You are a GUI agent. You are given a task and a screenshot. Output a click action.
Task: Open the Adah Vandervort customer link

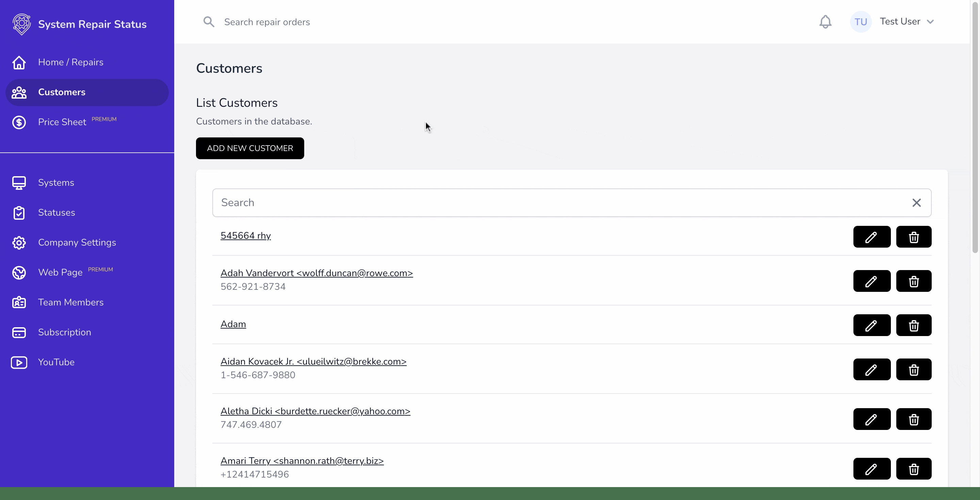pyautogui.click(x=316, y=273)
